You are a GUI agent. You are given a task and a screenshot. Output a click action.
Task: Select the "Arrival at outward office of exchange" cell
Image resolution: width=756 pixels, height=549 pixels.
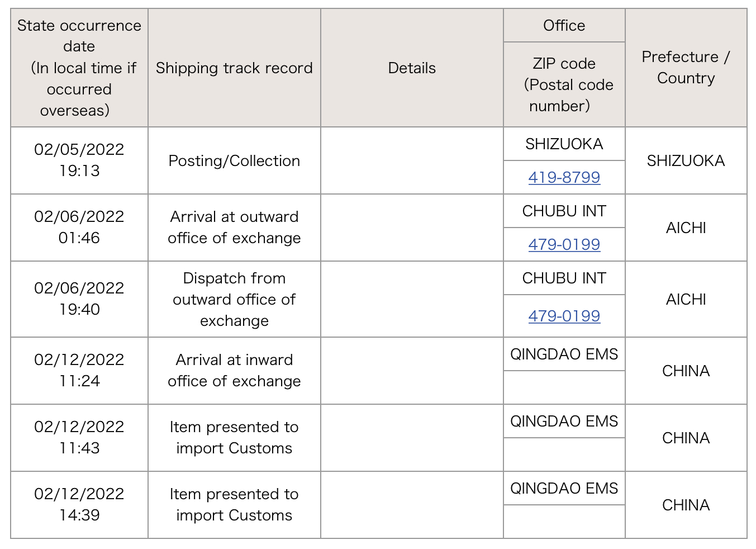pos(234,228)
